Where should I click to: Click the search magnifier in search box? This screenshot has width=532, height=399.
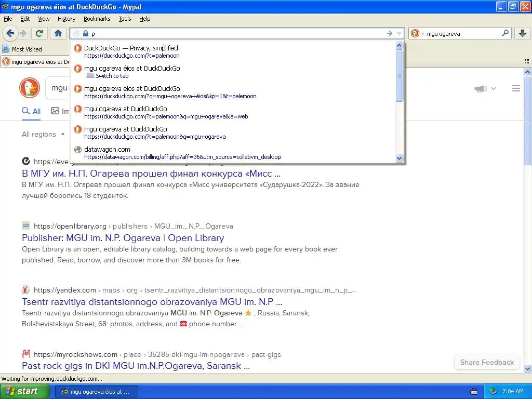505,33
